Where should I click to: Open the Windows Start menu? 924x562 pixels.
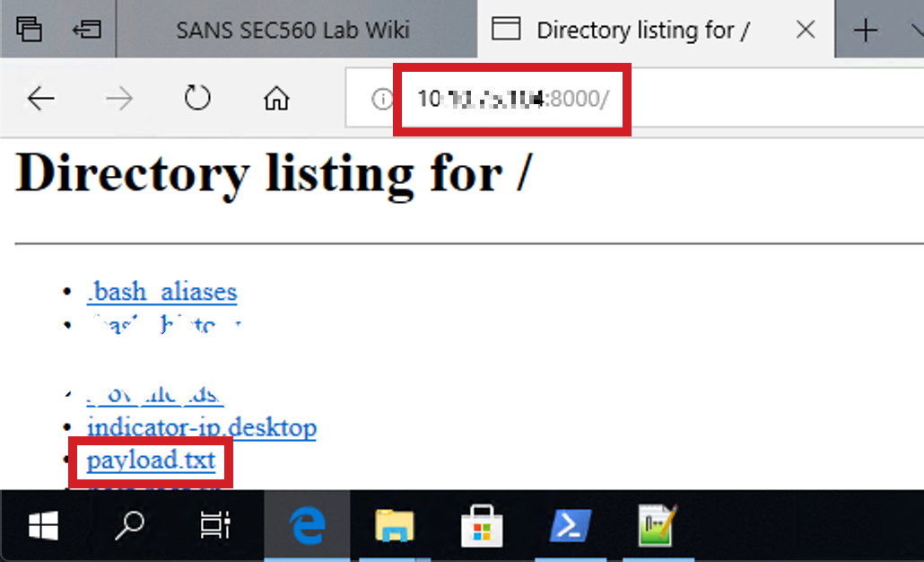pos(43,526)
